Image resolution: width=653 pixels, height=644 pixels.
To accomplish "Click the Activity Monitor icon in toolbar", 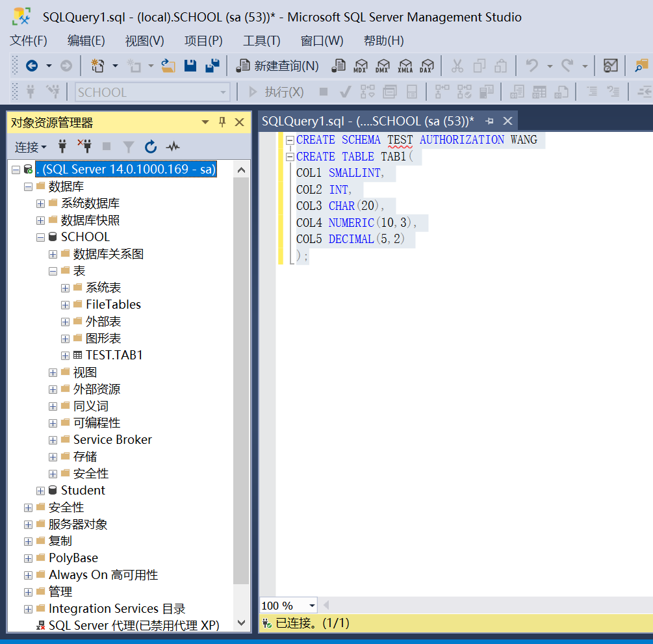I will point(611,66).
